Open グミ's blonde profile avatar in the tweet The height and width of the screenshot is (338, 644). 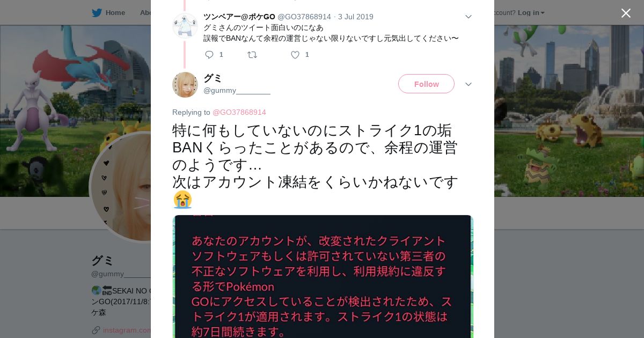click(185, 85)
